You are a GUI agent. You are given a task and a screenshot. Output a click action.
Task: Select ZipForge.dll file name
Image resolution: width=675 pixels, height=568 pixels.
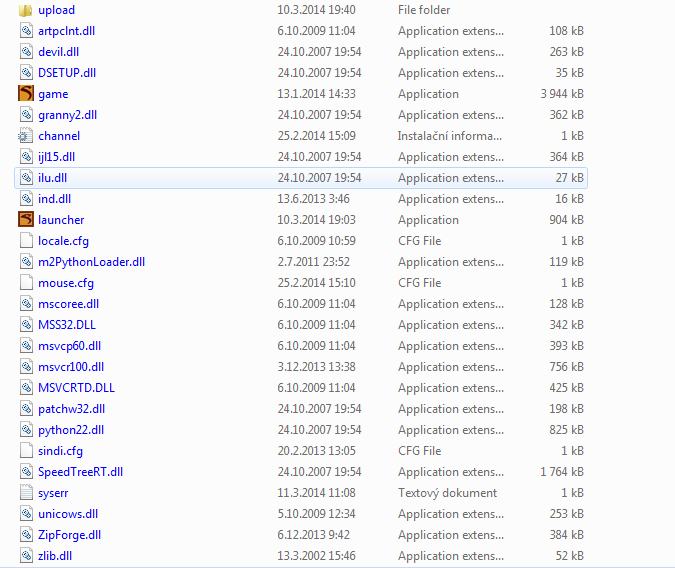[69, 535]
